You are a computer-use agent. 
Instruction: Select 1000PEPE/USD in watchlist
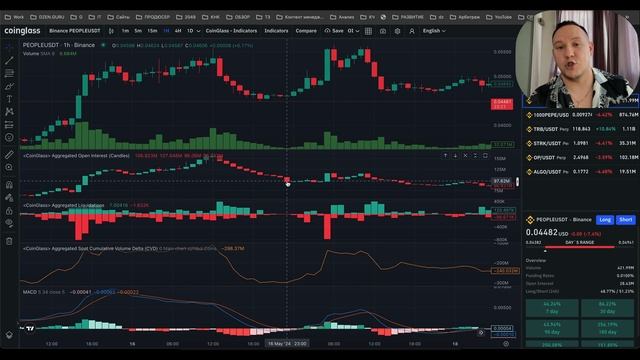581,115
